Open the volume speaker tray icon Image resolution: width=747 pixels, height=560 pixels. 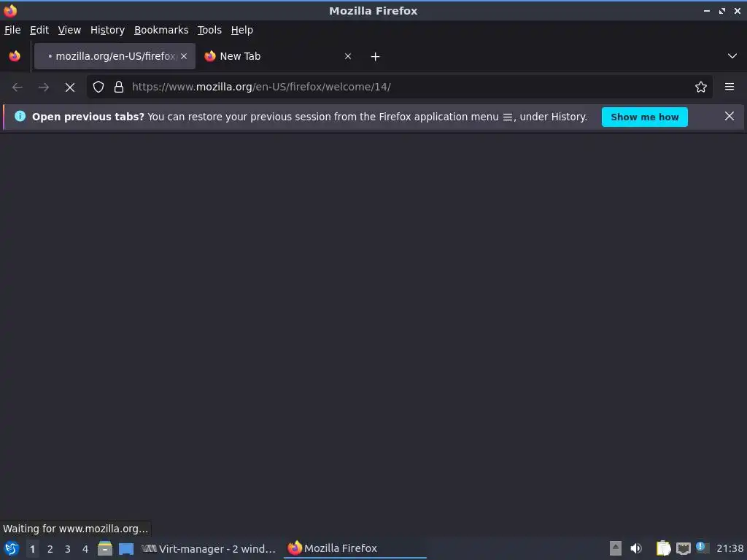point(636,548)
